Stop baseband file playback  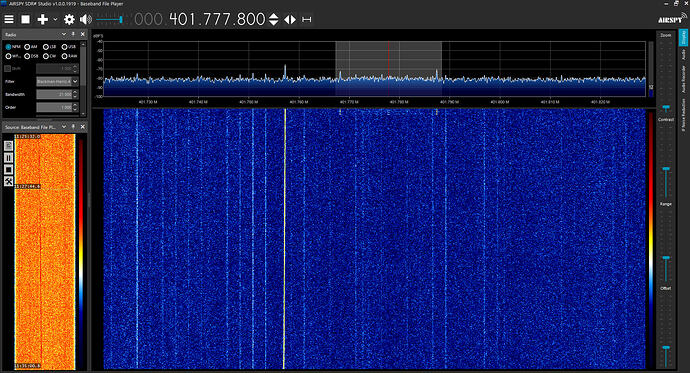point(8,170)
